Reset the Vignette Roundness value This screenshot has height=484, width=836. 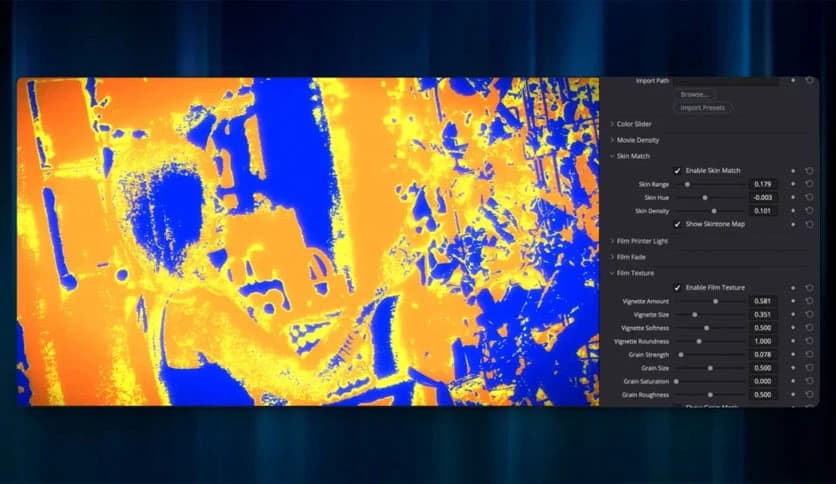coord(808,341)
